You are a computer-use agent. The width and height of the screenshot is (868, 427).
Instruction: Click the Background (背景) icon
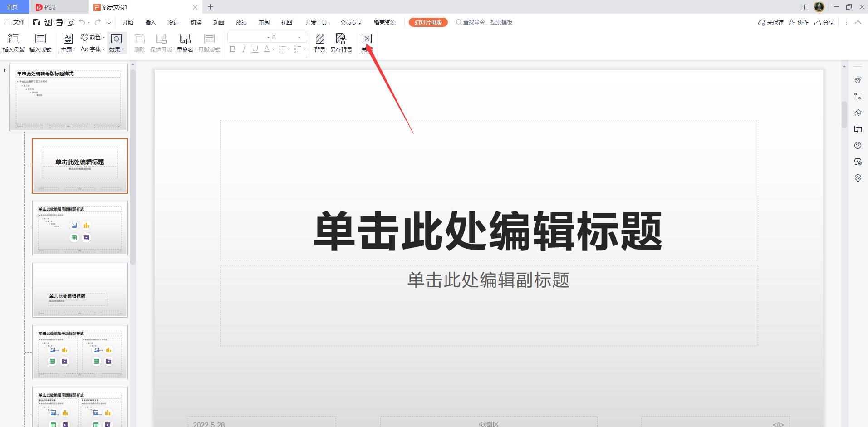(320, 43)
